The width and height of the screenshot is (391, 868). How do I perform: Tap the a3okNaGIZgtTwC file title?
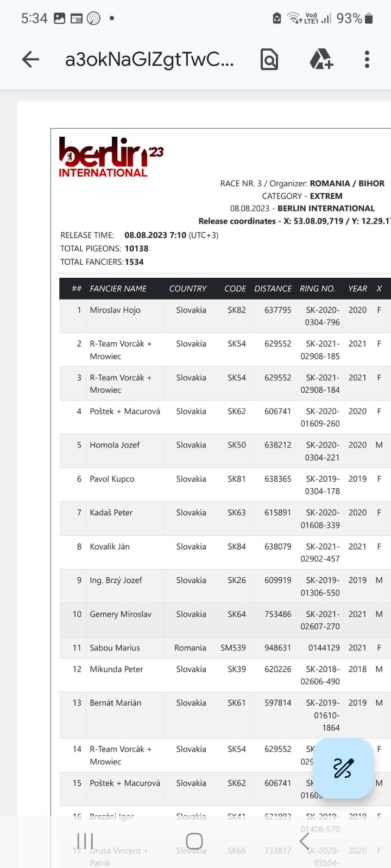[149, 59]
